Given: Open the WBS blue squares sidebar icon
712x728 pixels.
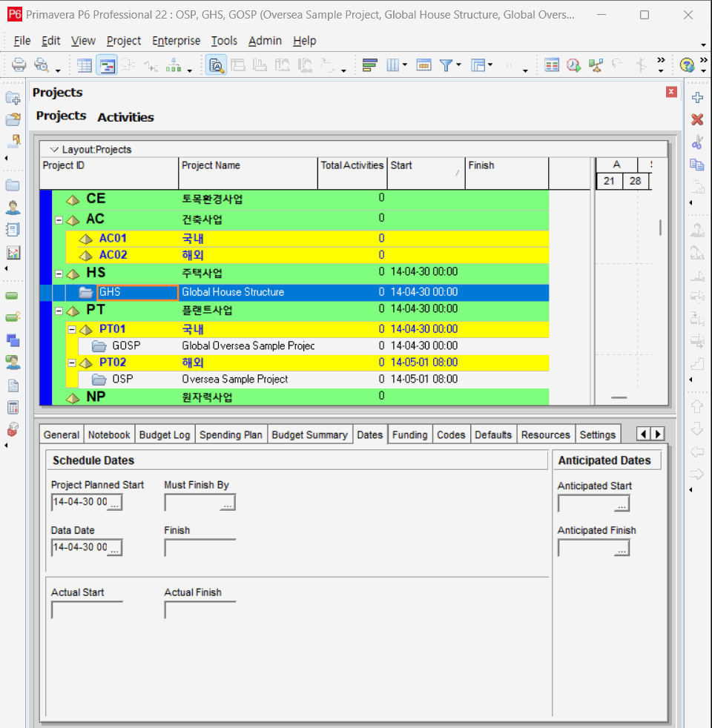Looking at the screenshot, I should 13,340.
